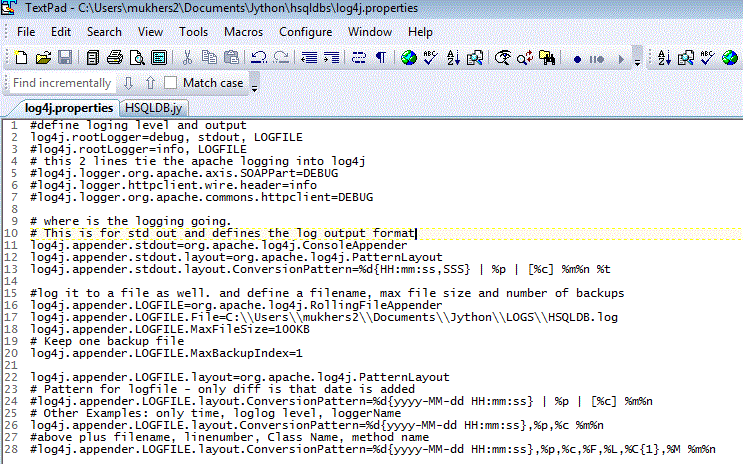Create a new document with the New icon
Viewport: 743px width, 464px height.
click(x=21, y=58)
